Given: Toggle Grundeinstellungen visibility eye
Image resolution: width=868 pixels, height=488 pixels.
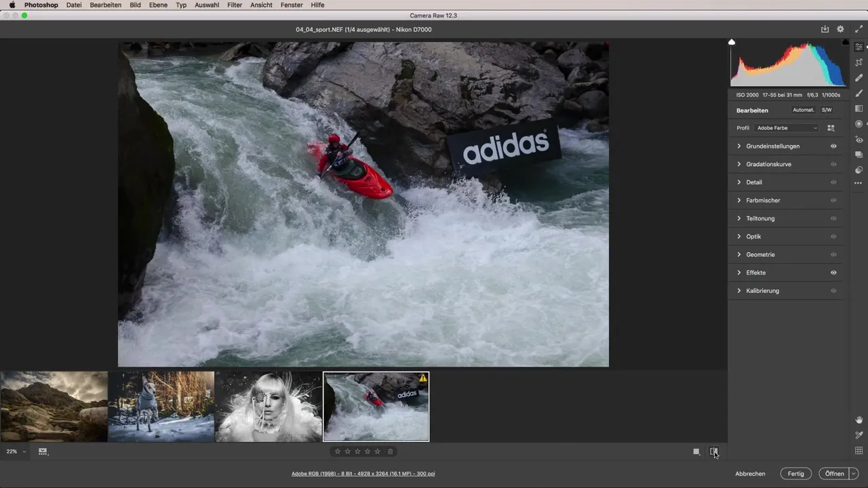Looking at the screenshot, I should point(833,146).
